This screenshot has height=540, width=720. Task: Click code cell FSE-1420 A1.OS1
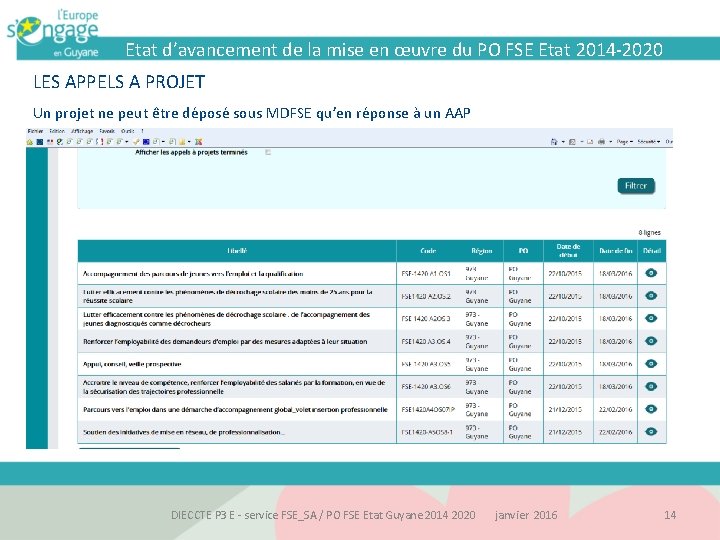[426, 274]
